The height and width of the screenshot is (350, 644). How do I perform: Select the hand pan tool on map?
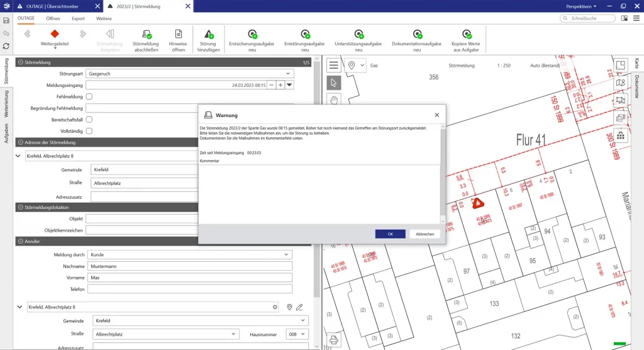(334, 99)
